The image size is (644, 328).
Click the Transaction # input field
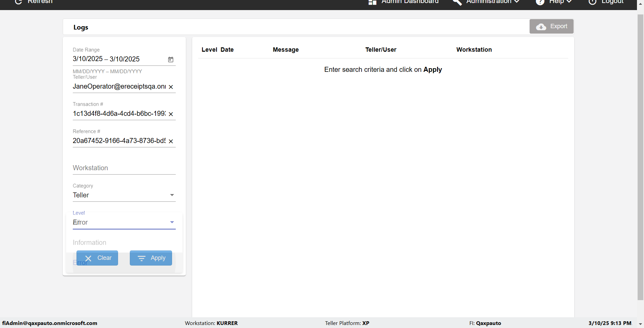[119, 114]
